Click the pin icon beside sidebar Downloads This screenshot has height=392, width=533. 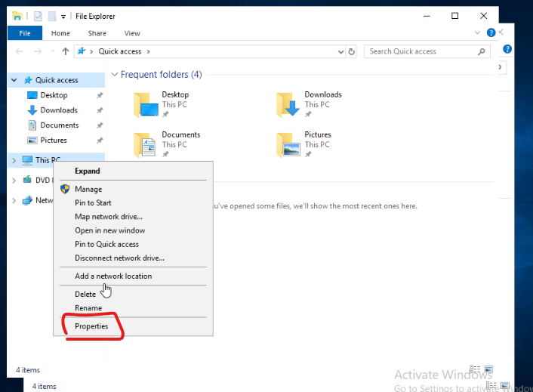coord(100,110)
